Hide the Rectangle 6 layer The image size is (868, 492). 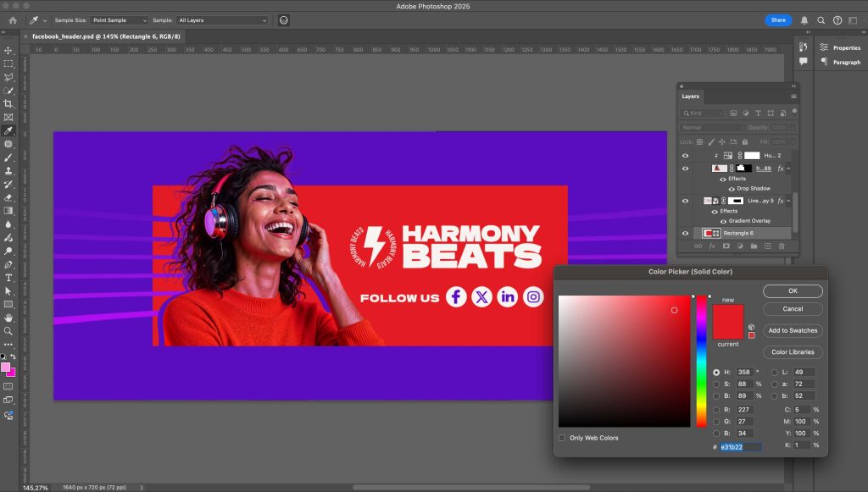click(686, 233)
